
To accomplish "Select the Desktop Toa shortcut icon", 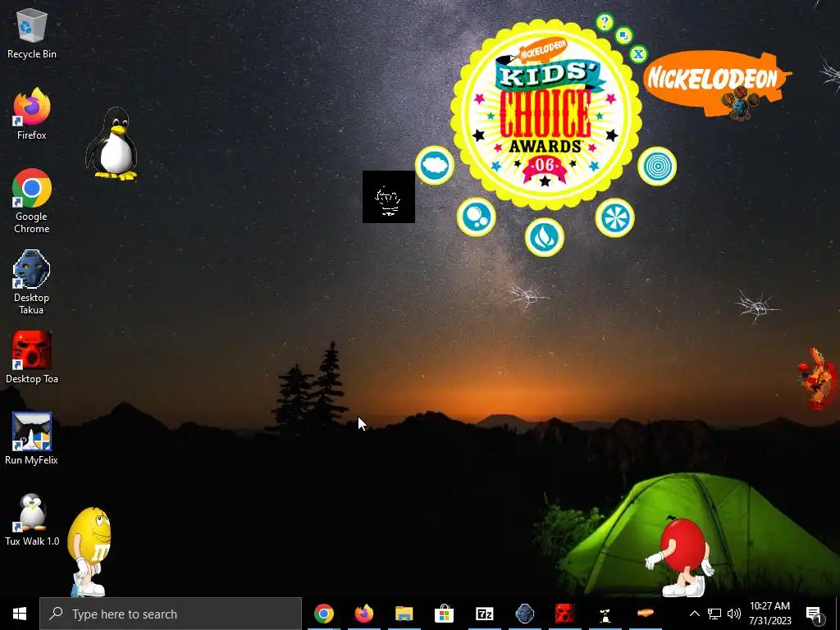I will [x=32, y=358].
